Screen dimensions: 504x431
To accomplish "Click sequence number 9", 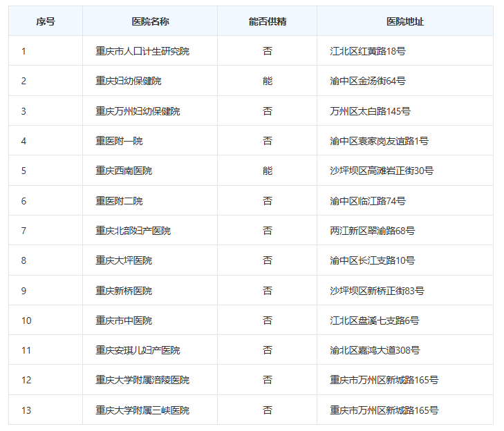I will click(24, 291).
